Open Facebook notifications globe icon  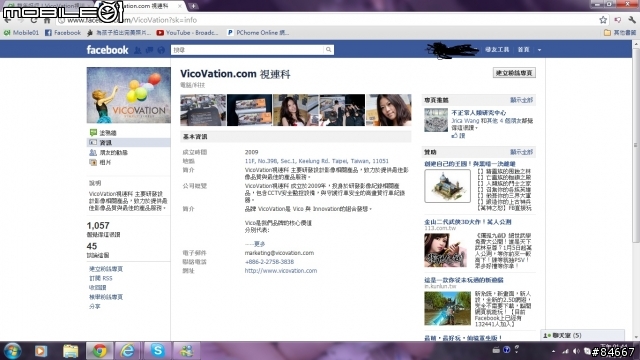(161, 50)
